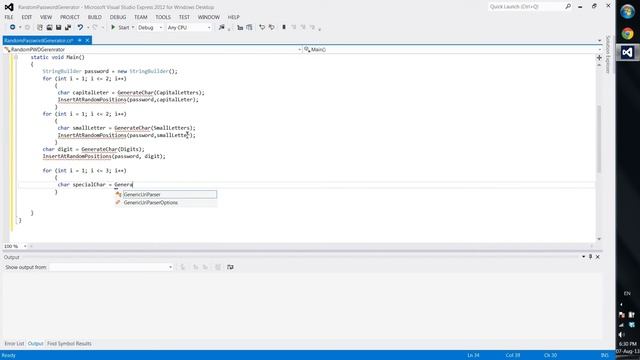
Task: Click the Quick Launch magnifier icon
Action: (568, 7)
